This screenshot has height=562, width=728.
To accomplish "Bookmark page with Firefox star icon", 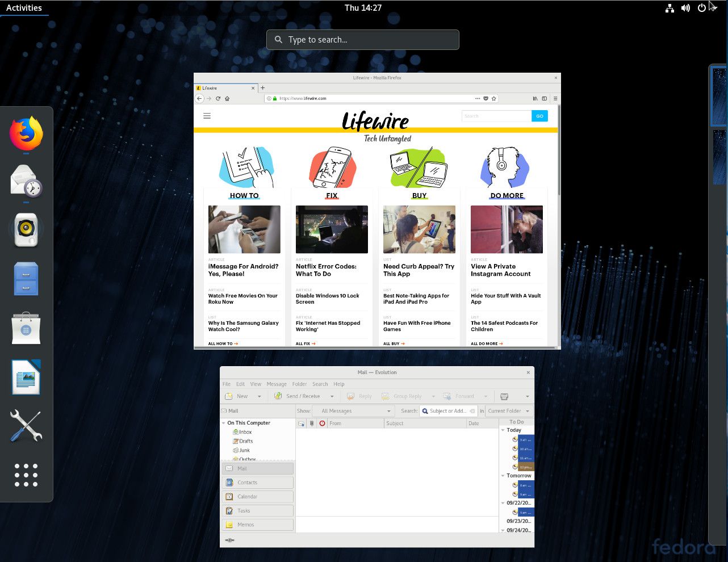I will tap(494, 98).
